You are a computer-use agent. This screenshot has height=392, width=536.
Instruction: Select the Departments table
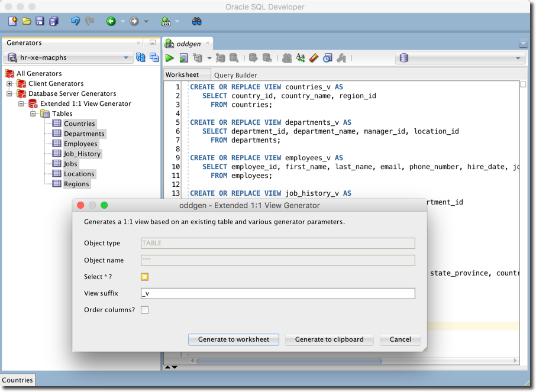pyautogui.click(x=84, y=134)
